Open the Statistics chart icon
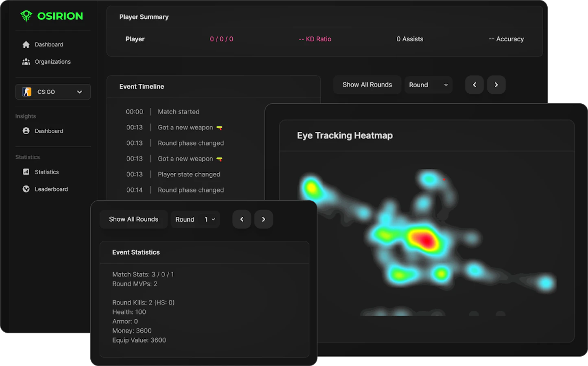Image resolution: width=588 pixels, height=366 pixels. point(26,172)
